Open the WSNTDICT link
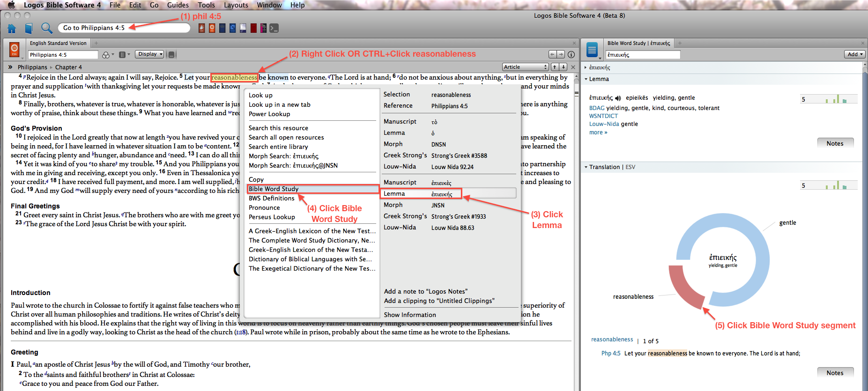 [x=603, y=116]
